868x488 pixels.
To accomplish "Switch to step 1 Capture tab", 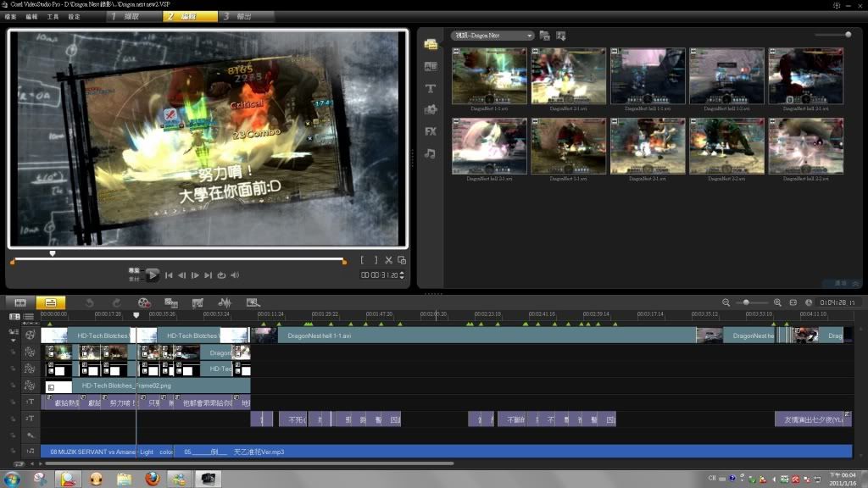I will click(132, 16).
